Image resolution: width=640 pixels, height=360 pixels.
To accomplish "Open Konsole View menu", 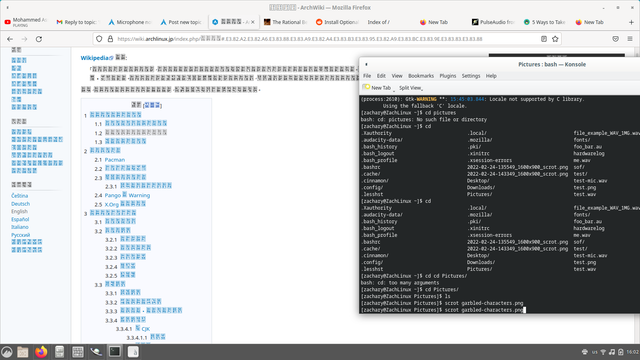I will [x=397, y=76].
